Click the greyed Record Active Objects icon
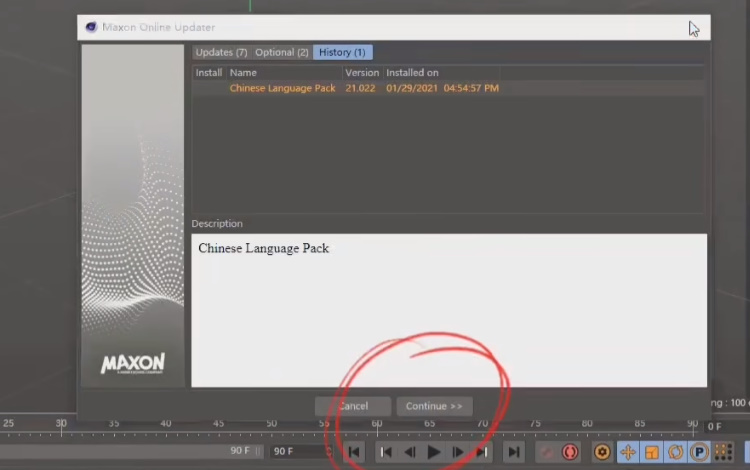Screen dimensions: 750x470 pyautogui.click(x=546, y=452)
